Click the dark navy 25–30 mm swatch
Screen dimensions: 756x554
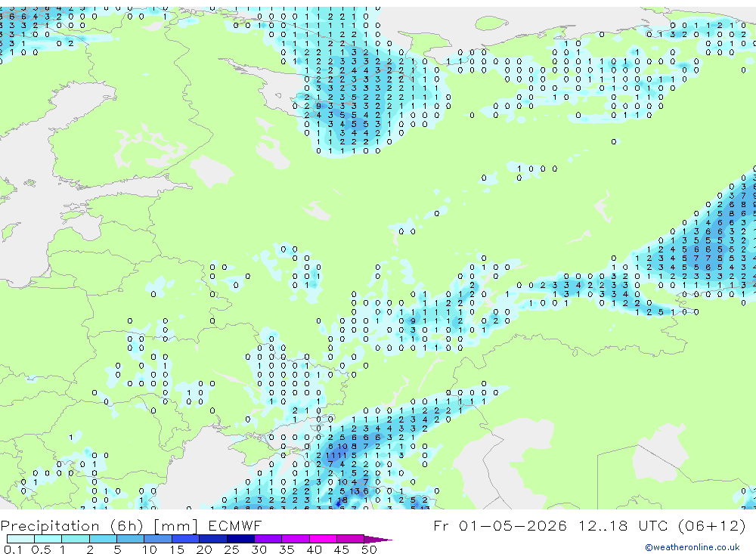coord(240,539)
